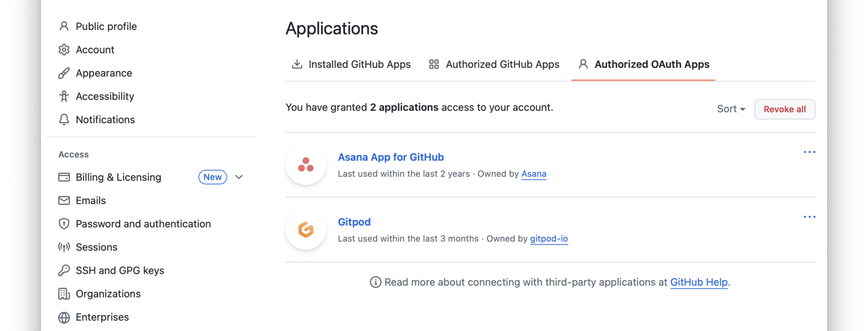The image size is (868, 331).
Task: Open the three-dot menu for Asana App
Action: (809, 152)
